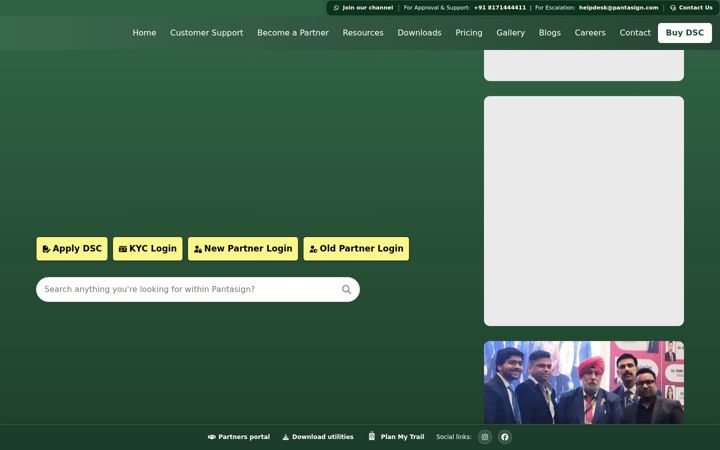
Task: Select Contact in the navigation bar
Action: pyautogui.click(x=635, y=33)
